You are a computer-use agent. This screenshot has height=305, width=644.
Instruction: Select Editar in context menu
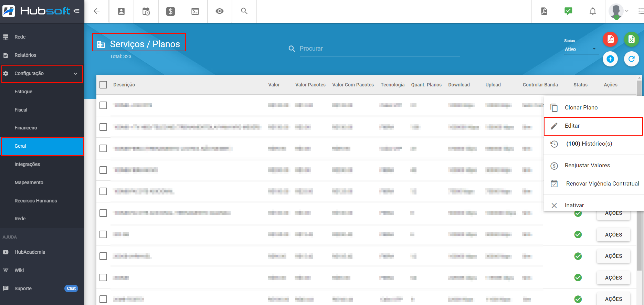coord(593,126)
